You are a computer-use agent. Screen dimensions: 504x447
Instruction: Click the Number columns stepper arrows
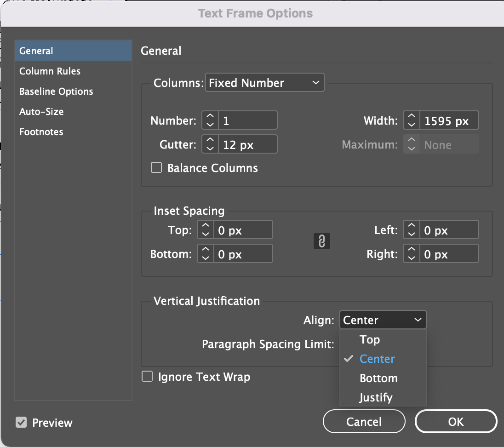(210, 120)
